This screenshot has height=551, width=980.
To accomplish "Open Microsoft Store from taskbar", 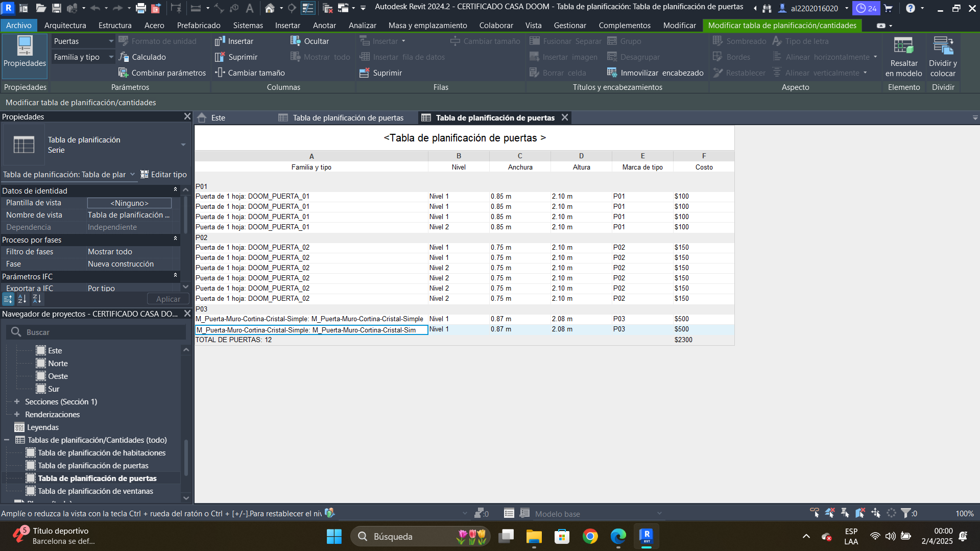I will coord(562,536).
